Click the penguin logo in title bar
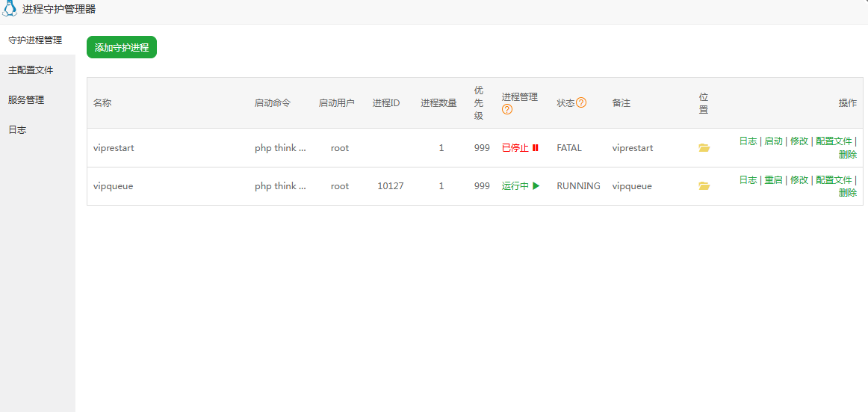 tap(10, 10)
